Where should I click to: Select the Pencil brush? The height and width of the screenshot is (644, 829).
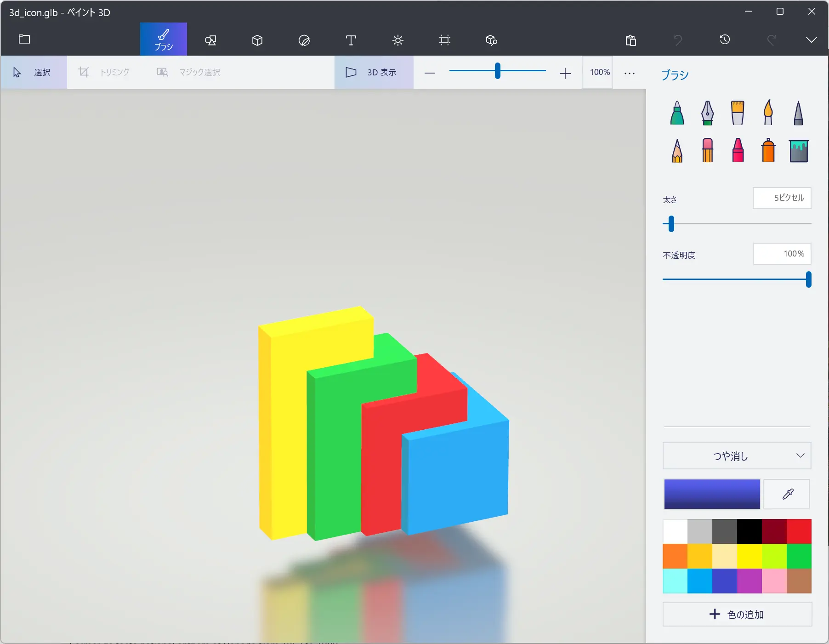pyautogui.click(x=677, y=151)
